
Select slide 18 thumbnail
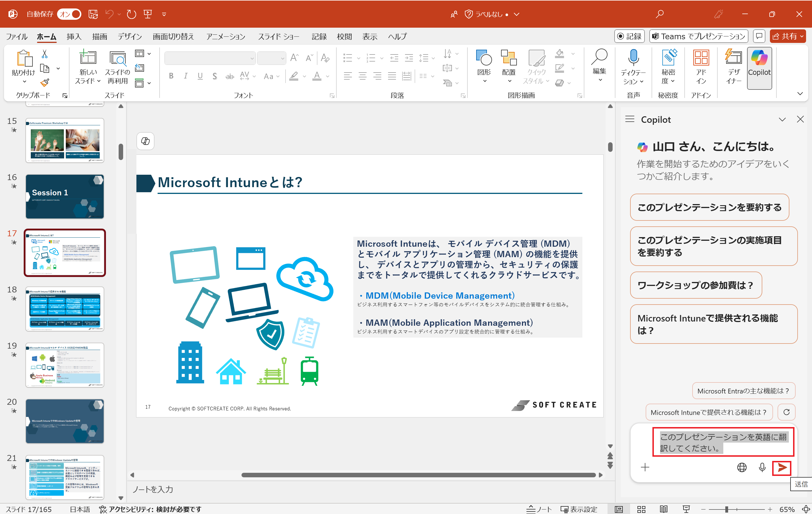point(64,309)
